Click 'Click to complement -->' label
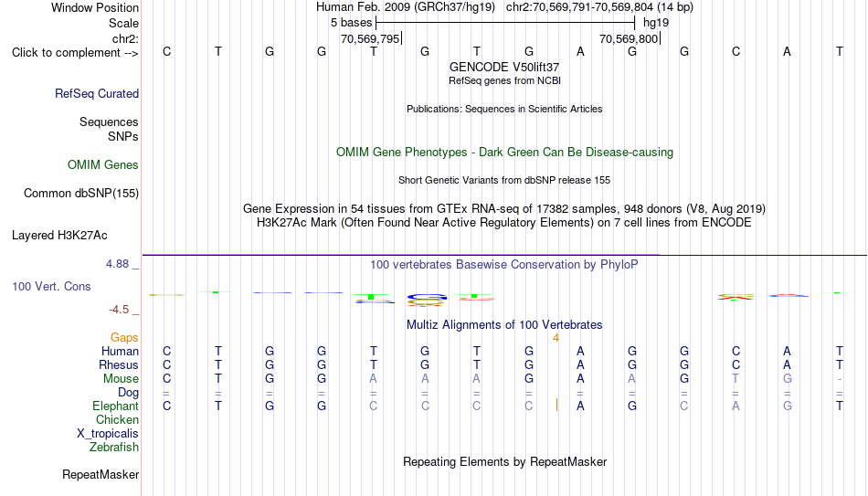Image resolution: width=868 pixels, height=496 pixels. [x=75, y=53]
